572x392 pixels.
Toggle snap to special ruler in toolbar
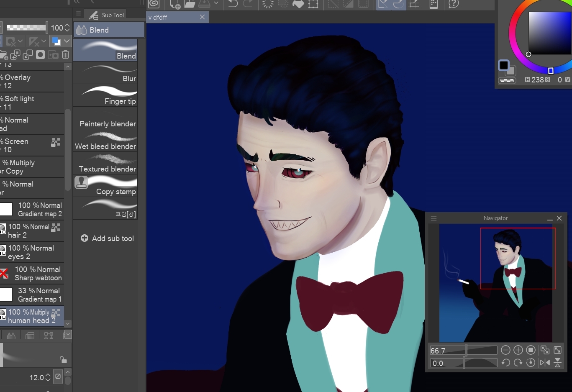[398, 4]
